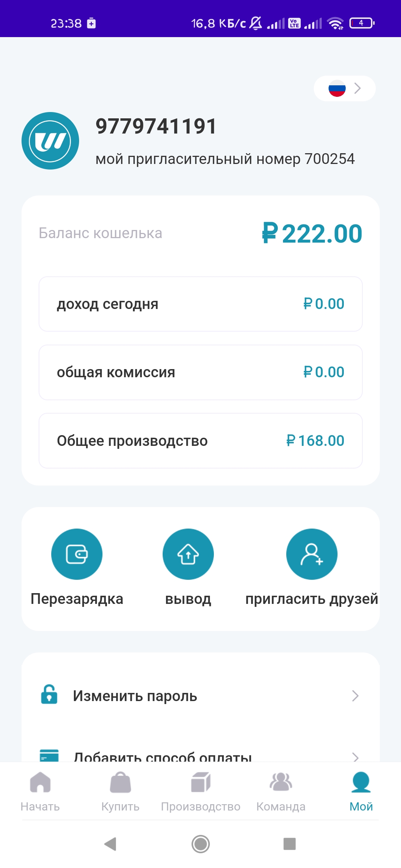Tap the card icon beside Добавить способ оплаты
The height and width of the screenshot is (868, 401).
(x=49, y=755)
